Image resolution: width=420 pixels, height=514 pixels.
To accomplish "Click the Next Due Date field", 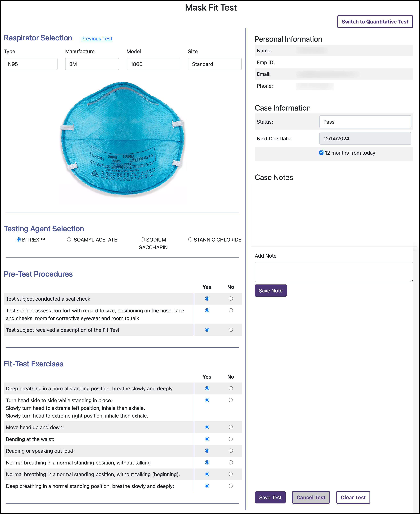I will click(x=365, y=138).
